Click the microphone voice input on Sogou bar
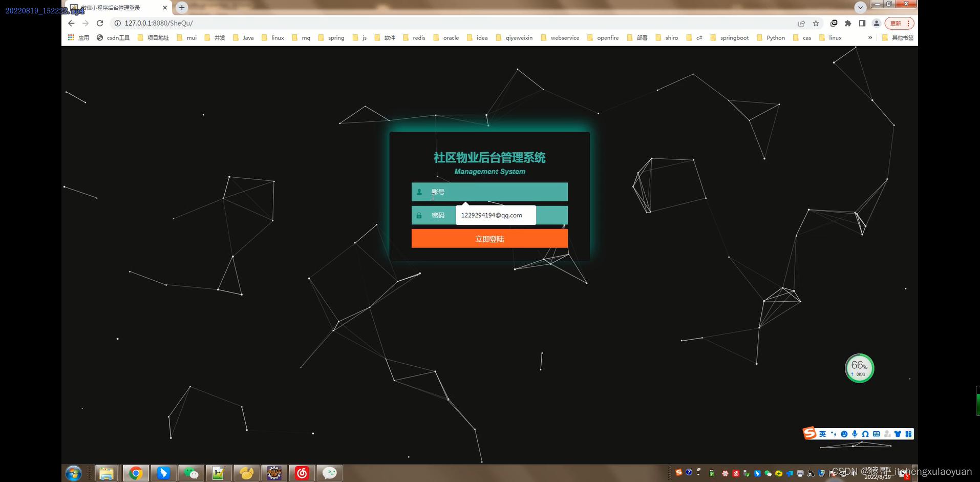Viewport: 980px width, 482px height. coord(855,434)
